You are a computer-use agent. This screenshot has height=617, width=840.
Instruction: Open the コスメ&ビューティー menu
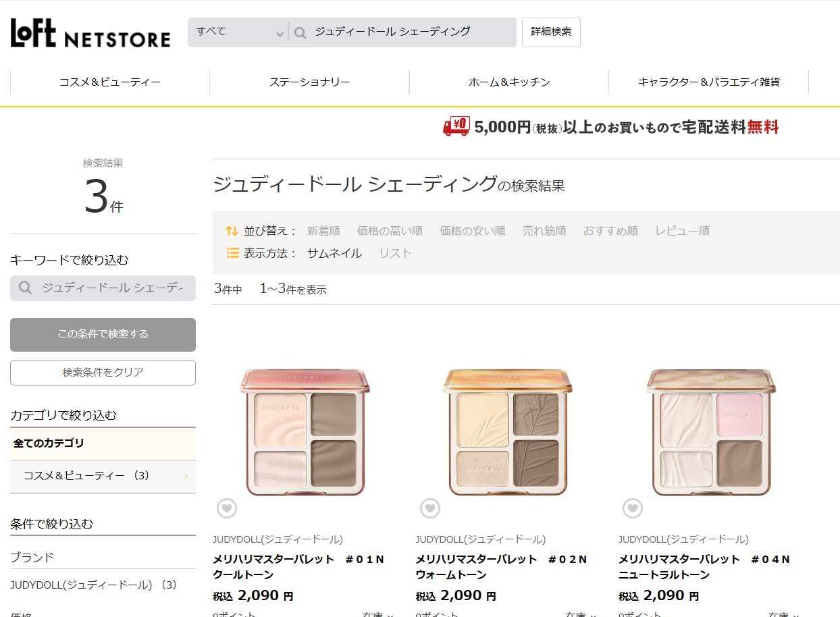[109, 82]
